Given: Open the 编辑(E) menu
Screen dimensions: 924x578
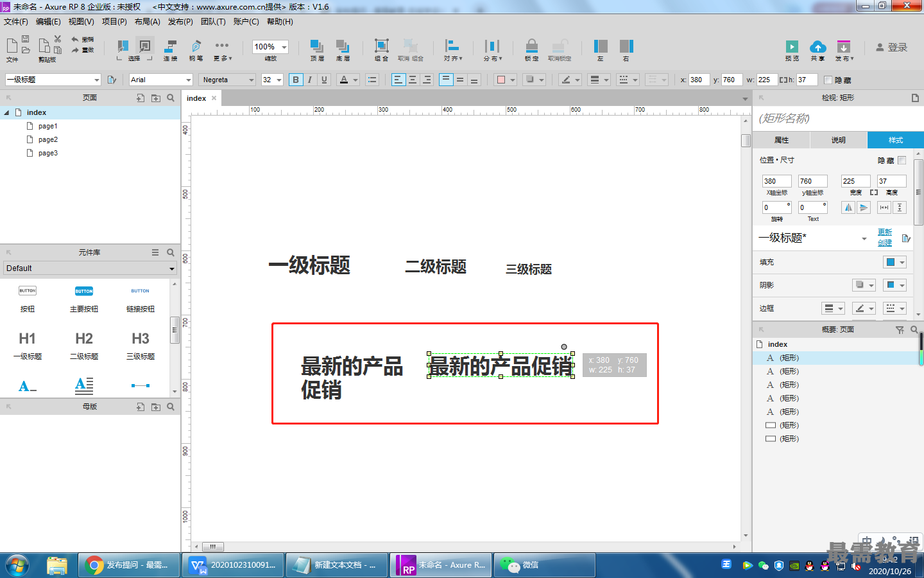Looking at the screenshot, I should click(48, 22).
